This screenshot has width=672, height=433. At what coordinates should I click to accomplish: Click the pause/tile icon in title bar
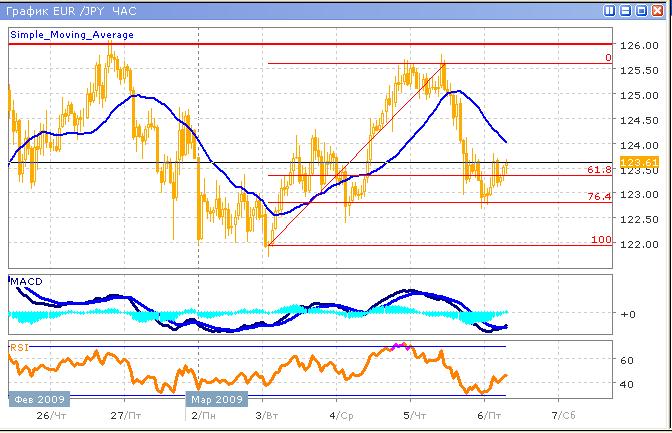(x=610, y=10)
